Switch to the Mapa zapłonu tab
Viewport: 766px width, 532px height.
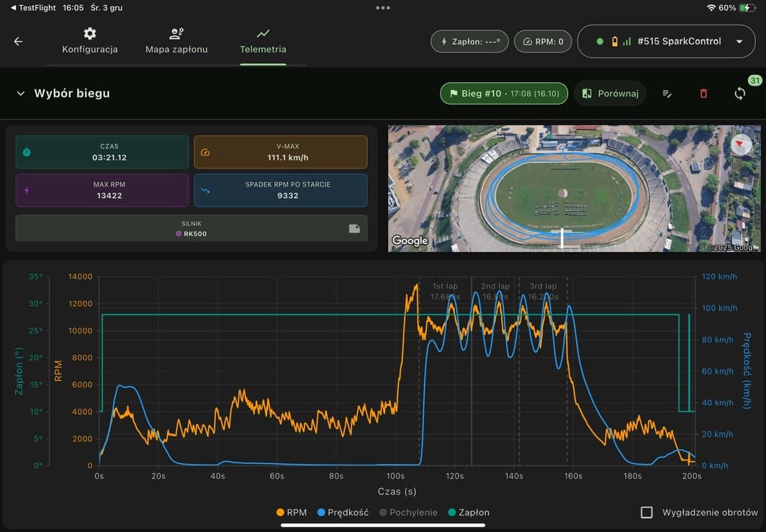(176, 42)
